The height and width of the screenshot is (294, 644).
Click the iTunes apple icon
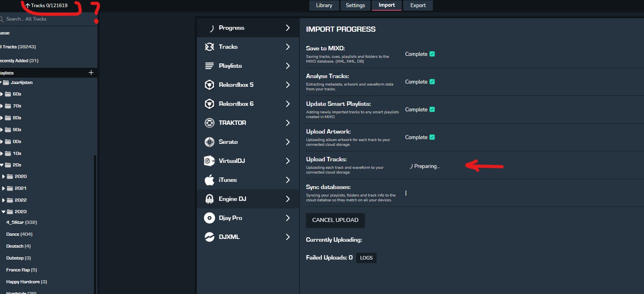pos(209,180)
